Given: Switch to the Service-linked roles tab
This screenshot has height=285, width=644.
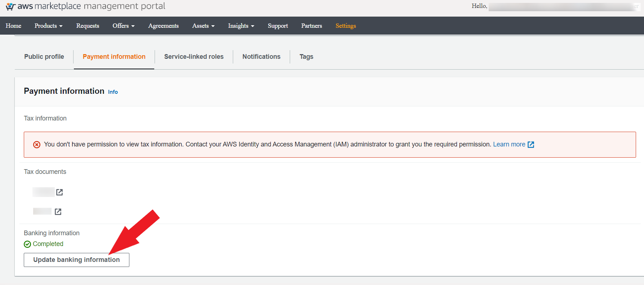Looking at the screenshot, I should (x=194, y=57).
